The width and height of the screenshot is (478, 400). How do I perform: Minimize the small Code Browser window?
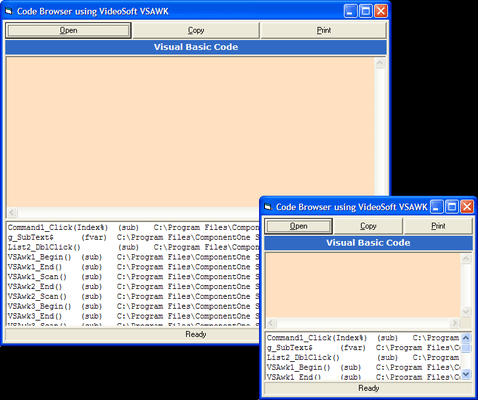point(436,207)
